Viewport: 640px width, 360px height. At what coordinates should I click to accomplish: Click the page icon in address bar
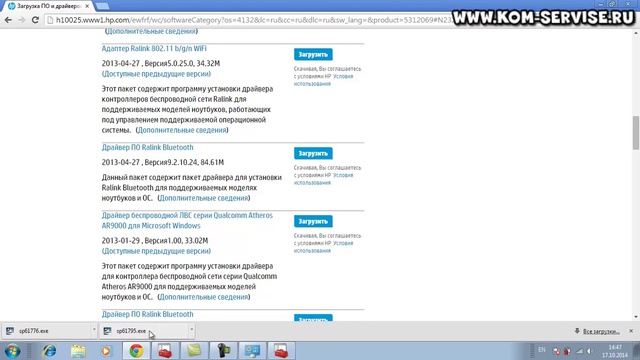pos(51,20)
